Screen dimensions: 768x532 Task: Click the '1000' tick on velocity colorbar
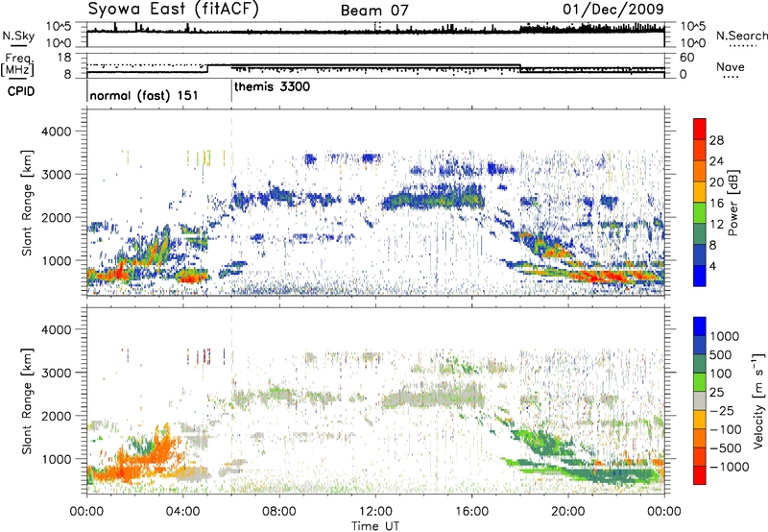point(724,336)
